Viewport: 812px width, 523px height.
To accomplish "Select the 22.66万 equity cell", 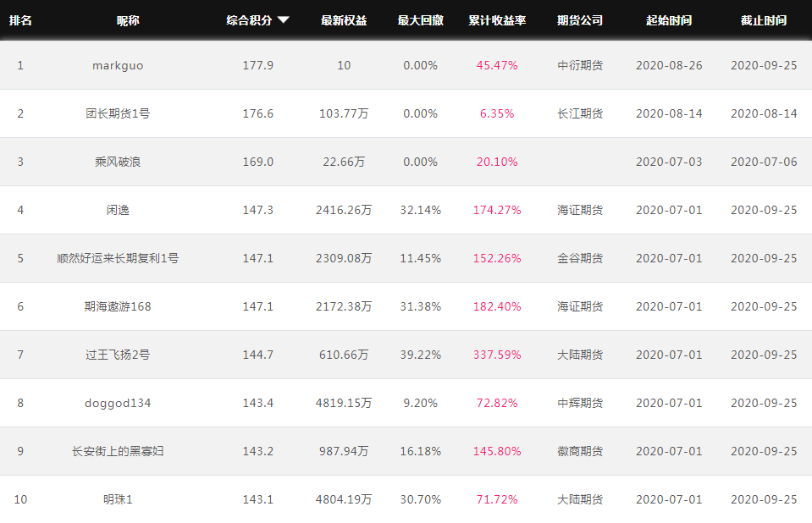I will (x=344, y=162).
